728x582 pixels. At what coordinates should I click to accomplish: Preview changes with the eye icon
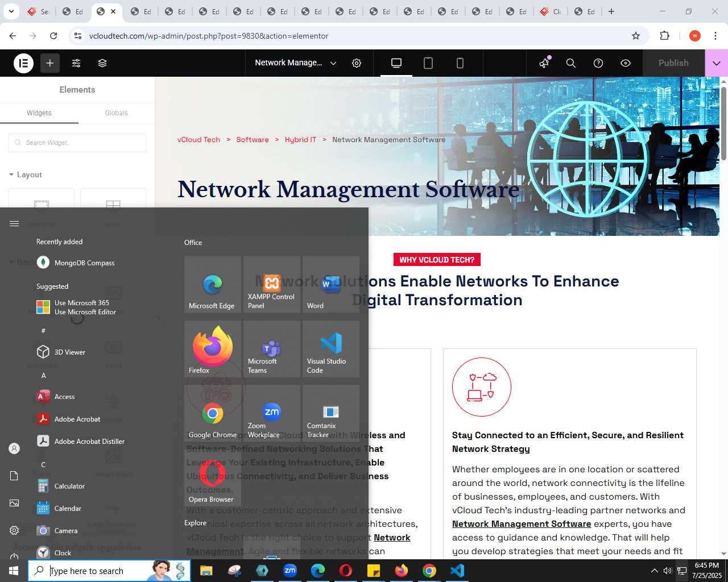coord(626,63)
